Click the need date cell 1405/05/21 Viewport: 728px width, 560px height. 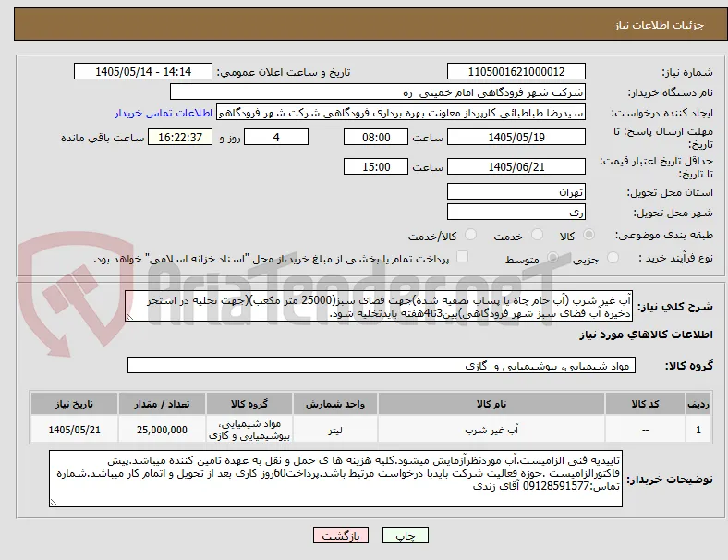pyautogui.click(x=74, y=430)
